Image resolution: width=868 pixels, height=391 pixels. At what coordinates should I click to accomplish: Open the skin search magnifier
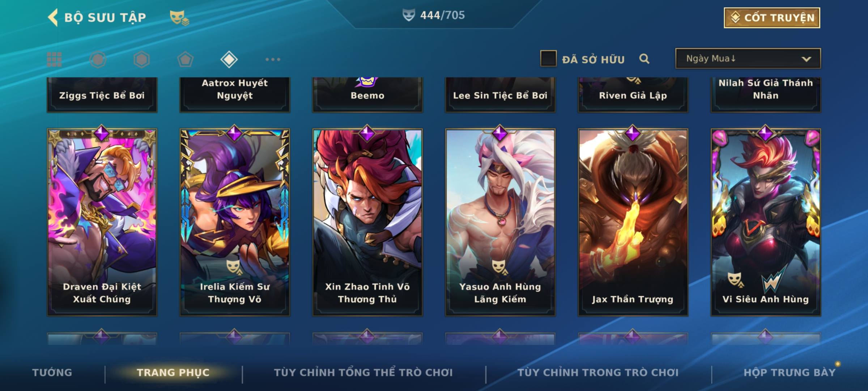coord(644,59)
